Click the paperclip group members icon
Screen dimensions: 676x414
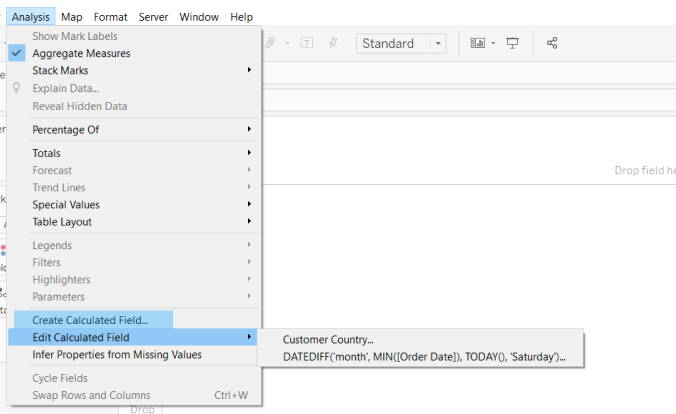coord(271,43)
